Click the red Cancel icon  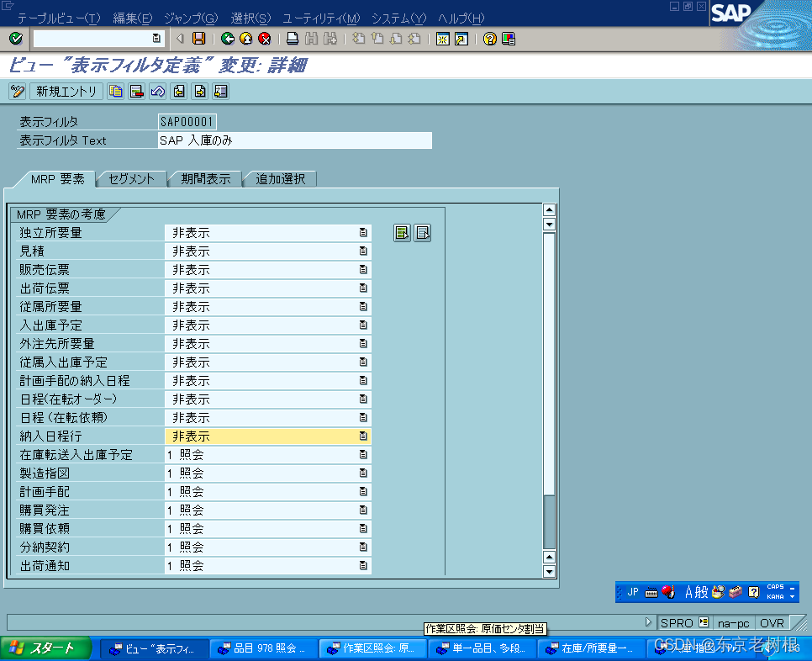pyautogui.click(x=264, y=38)
